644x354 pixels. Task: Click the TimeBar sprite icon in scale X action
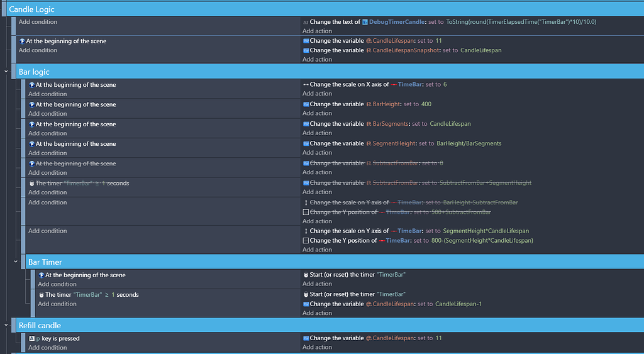[x=394, y=85]
